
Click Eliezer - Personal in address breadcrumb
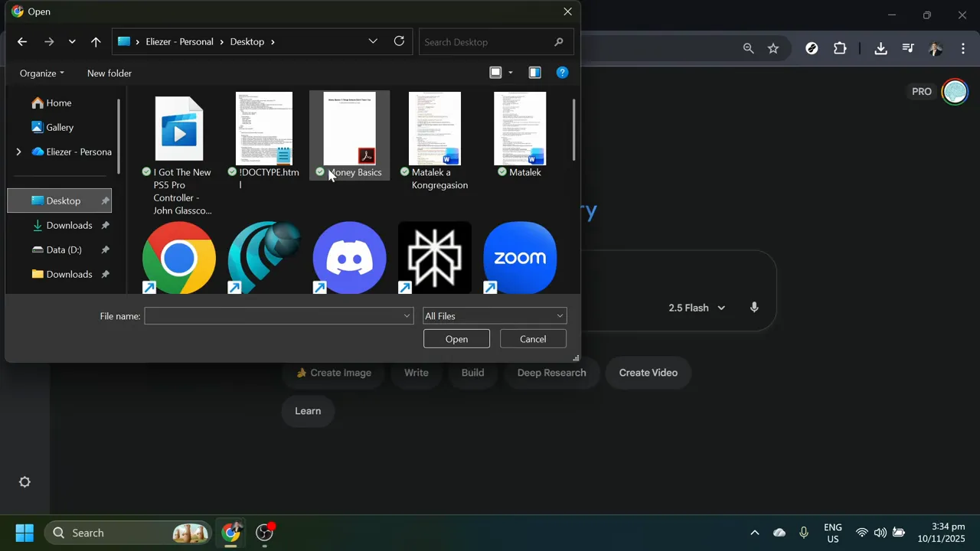coord(180,42)
